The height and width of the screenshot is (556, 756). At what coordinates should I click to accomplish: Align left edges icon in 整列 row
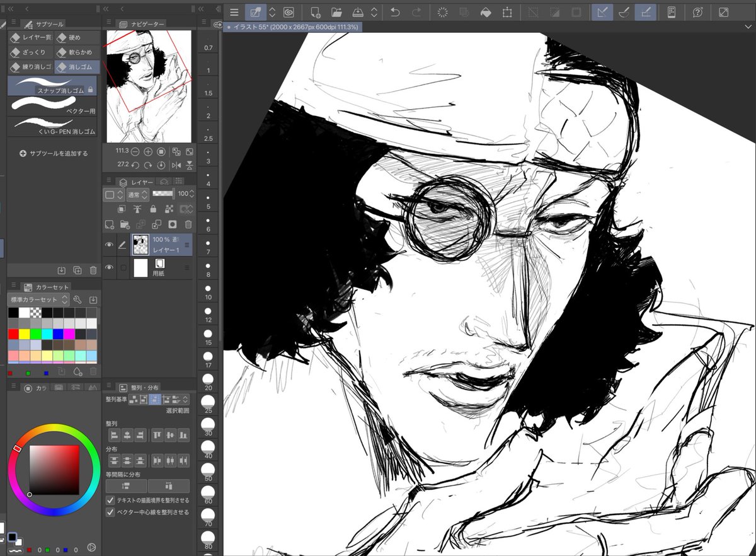click(114, 434)
